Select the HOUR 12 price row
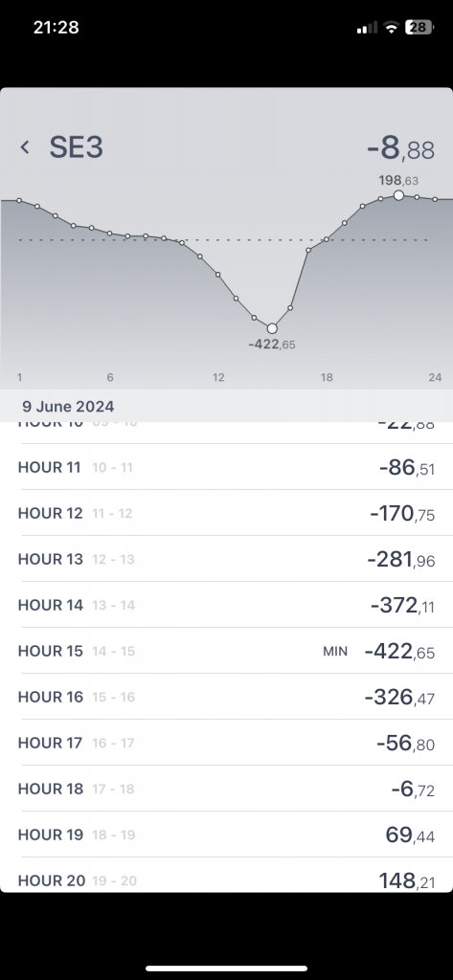 coord(226,513)
